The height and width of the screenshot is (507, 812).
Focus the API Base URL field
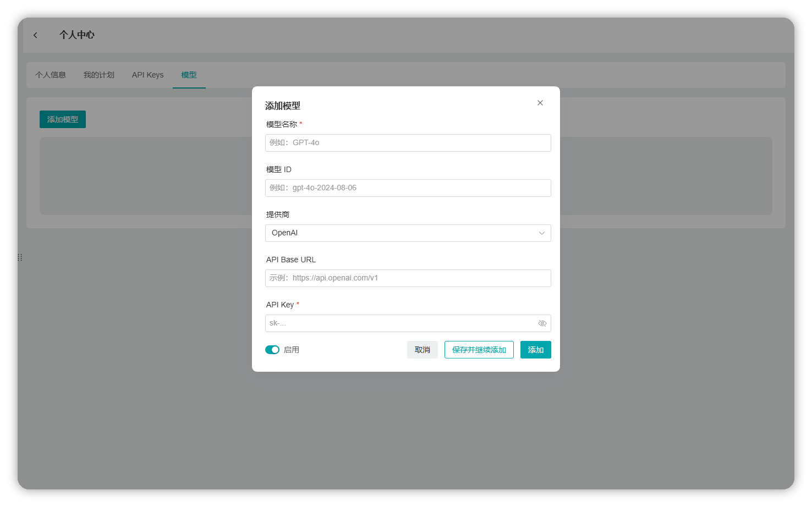point(408,278)
